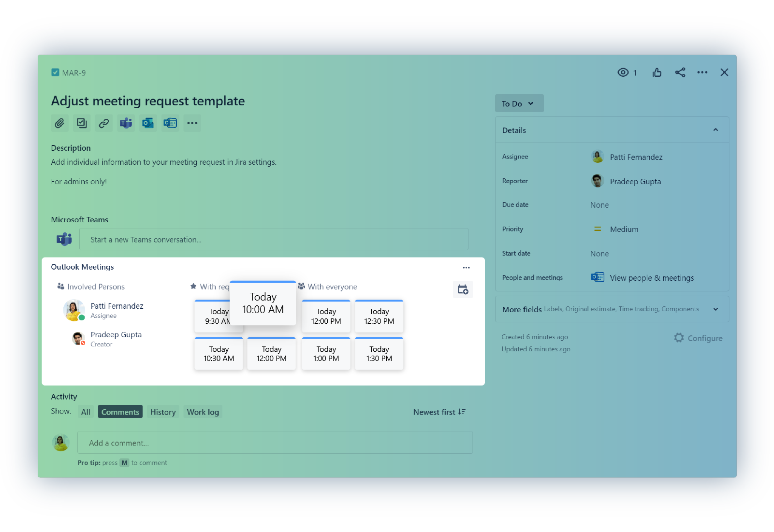
Task: Click the Add a comment field
Action: click(x=275, y=443)
